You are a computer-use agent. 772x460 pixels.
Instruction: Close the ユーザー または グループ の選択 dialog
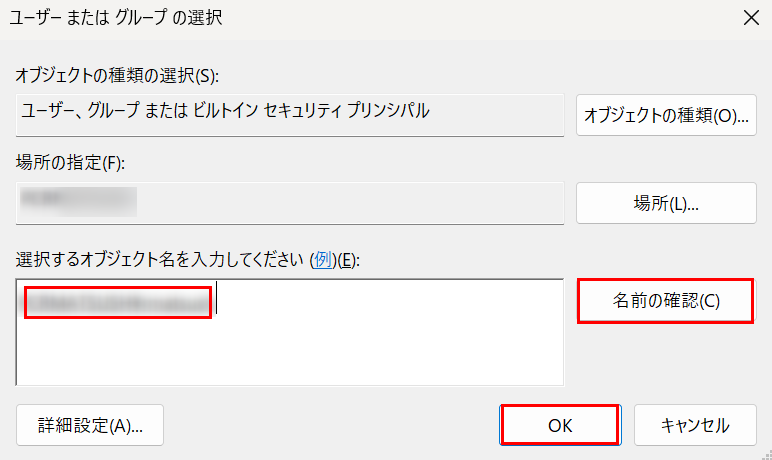pyautogui.click(x=751, y=18)
